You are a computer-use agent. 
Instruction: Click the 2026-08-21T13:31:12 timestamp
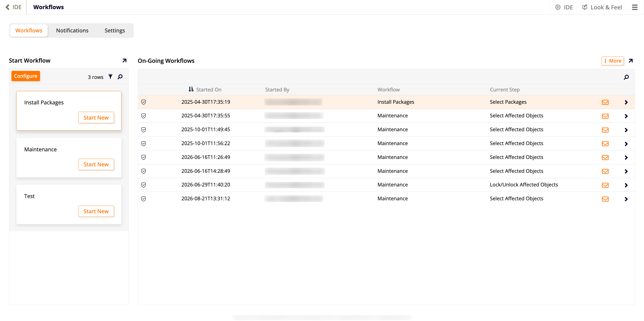pyautogui.click(x=205, y=199)
